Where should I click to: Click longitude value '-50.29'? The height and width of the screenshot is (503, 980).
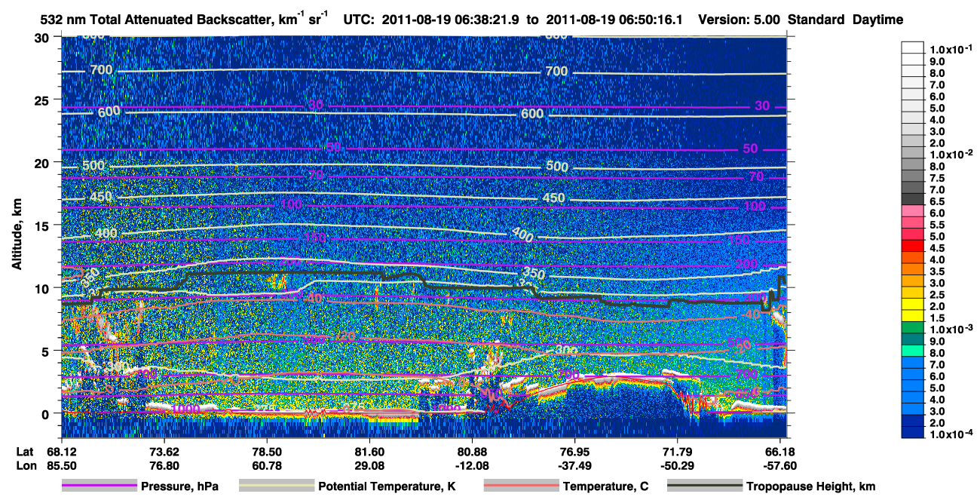(x=677, y=465)
